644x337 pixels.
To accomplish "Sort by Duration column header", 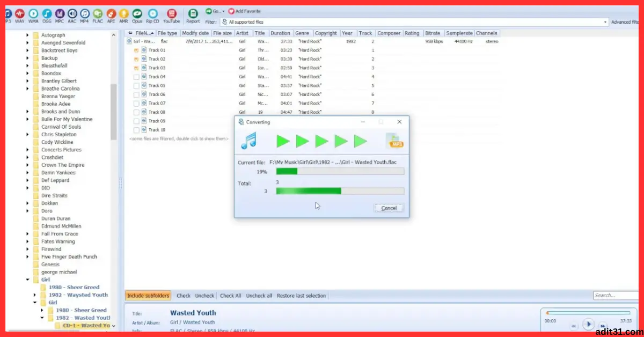I will pos(280,33).
